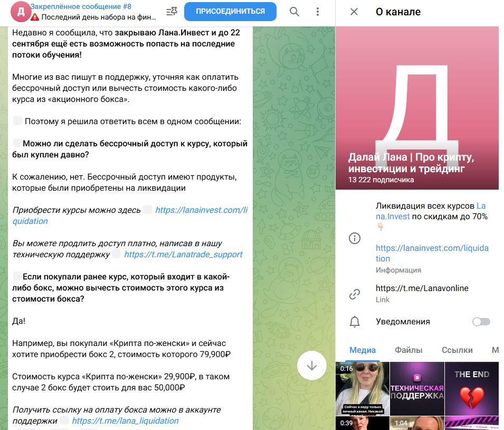Screen dimensions: 504x430
Task: Click the partially visible fourth media tab
Action: (x=496, y=350)
